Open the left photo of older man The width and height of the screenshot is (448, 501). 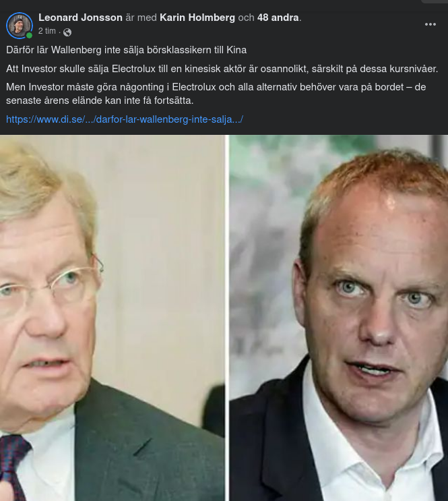[x=113, y=318]
